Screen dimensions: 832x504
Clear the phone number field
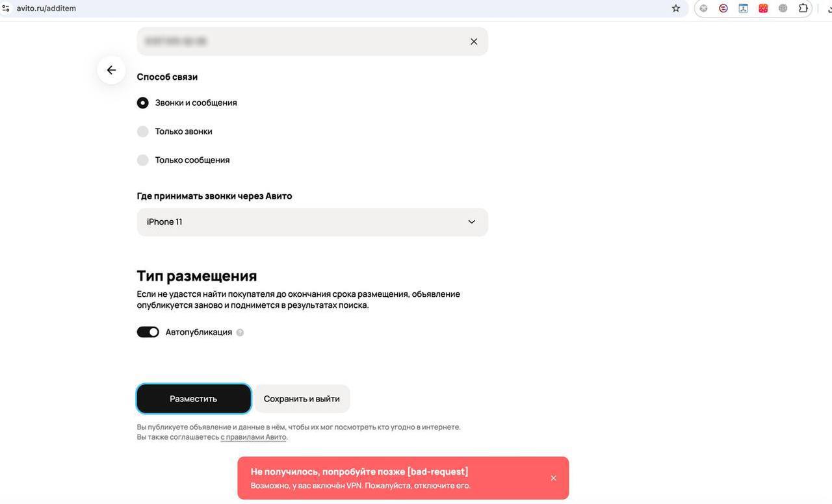[x=474, y=42]
